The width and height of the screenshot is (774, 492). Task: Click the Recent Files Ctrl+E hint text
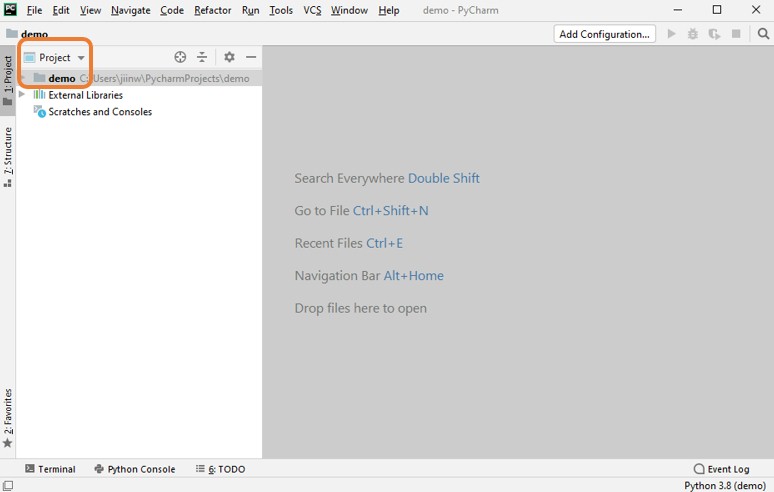(x=348, y=243)
